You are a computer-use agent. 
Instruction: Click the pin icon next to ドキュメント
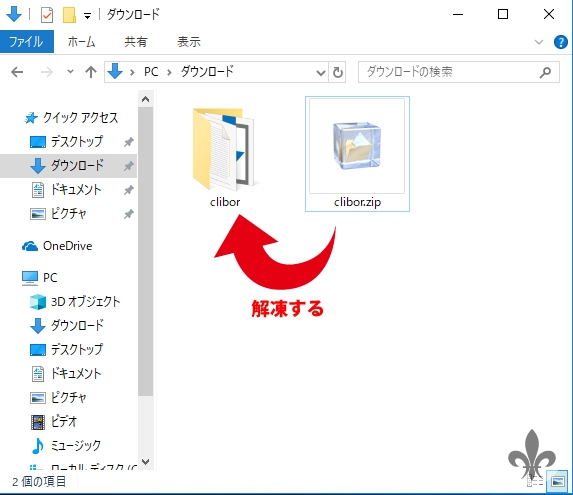128,190
